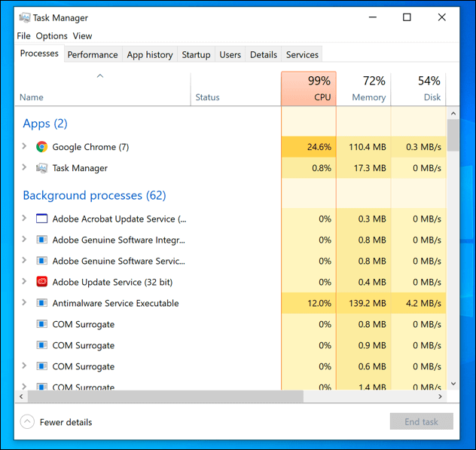This screenshot has height=450, width=476.
Task: Expand the Task Manager process row
Action: (24, 168)
